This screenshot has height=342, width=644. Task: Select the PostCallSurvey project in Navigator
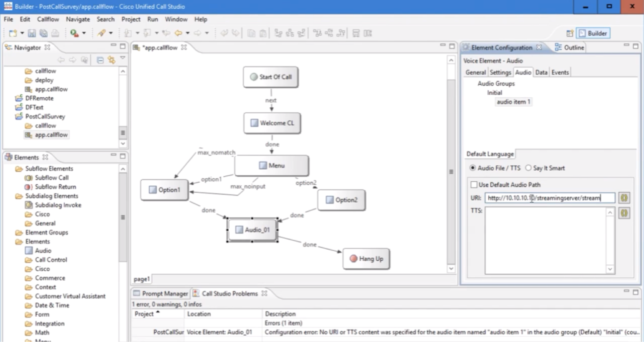pos(45,116)
